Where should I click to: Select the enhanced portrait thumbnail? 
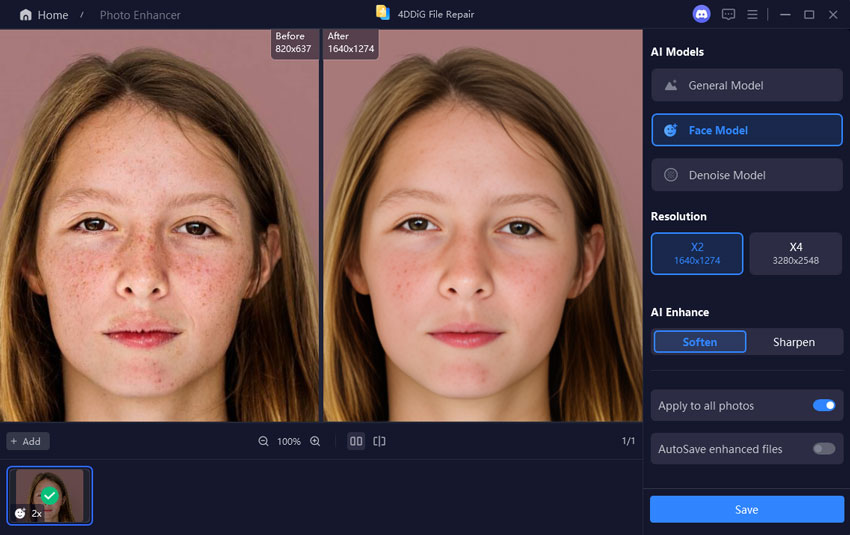[x=50, y=495]
